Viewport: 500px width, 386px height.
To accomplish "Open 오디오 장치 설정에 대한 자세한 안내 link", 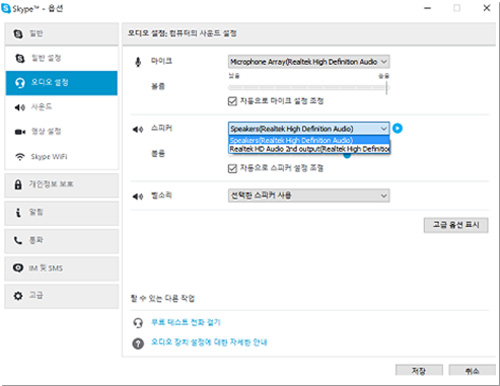I will [209, 342].
